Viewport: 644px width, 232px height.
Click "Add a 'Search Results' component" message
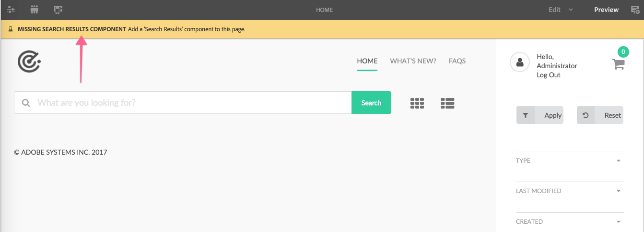click(187, 29)
